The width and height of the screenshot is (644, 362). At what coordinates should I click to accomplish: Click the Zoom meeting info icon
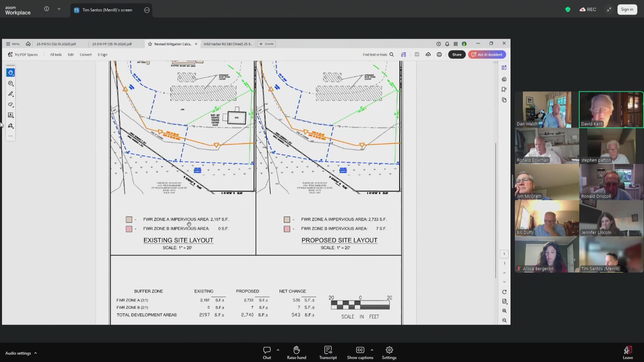pyautogui.click(x=47, y=9)
